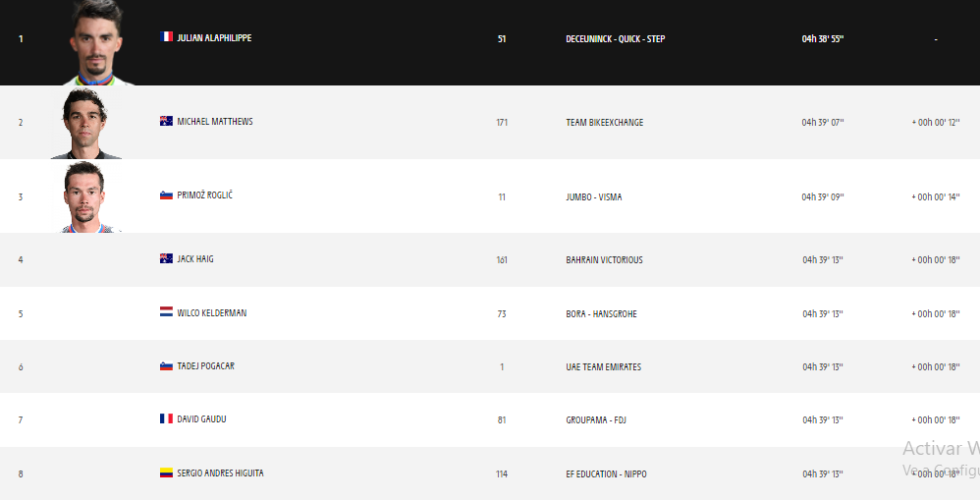Image resolution: width=980 pixels, height=500 pixels.
Task: Open the EF Education - Nippo team link
Action: click(606, 474)
